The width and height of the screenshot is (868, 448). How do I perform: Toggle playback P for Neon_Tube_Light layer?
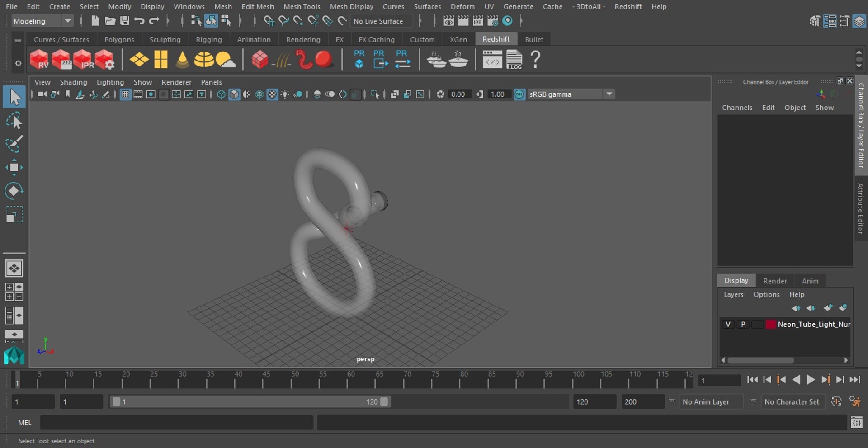(742, 324)
